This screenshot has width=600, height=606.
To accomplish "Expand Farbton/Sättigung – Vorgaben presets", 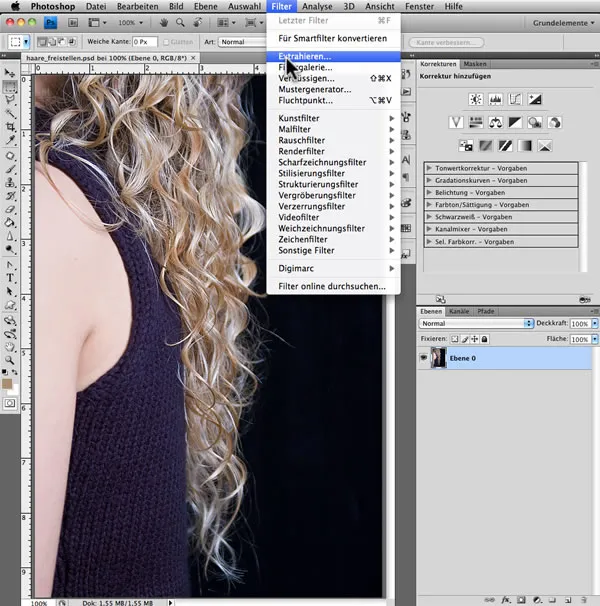I will pyautogui.click(x=429, y=205).
